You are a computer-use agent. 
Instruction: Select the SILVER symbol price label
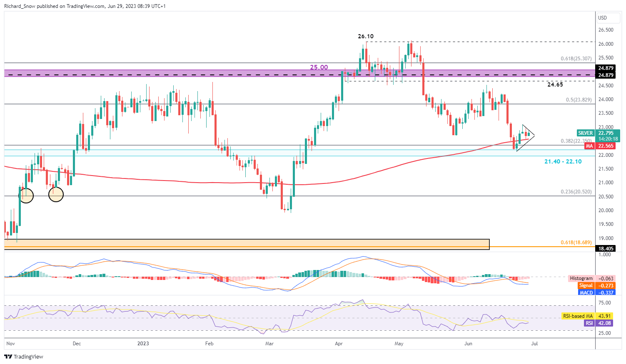(x=586, y=133)
